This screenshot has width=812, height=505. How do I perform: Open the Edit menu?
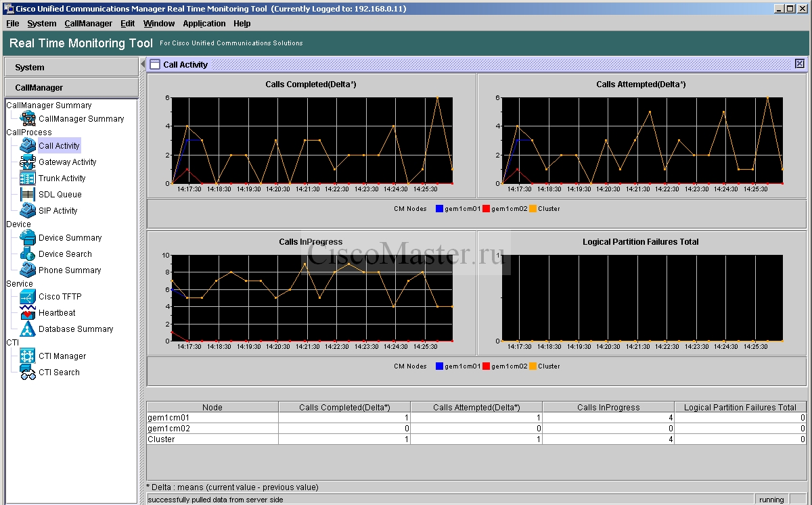pyautogui.click(x=128, y=24)
